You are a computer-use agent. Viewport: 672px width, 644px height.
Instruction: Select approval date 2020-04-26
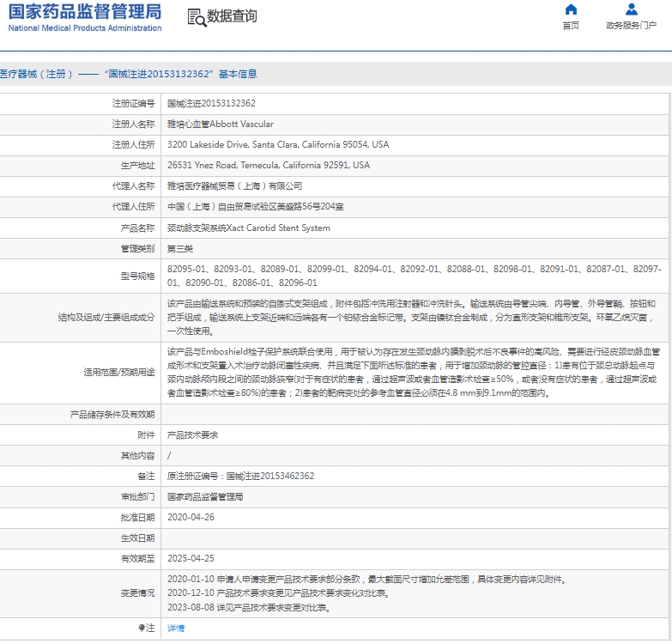tap(191, 518)
